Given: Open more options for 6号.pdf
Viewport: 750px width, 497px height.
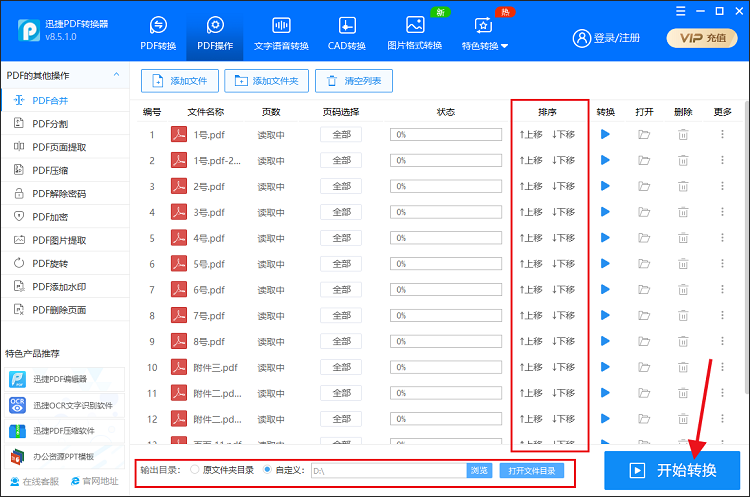Looking at the screenshot, I should [x=722, y=289].
